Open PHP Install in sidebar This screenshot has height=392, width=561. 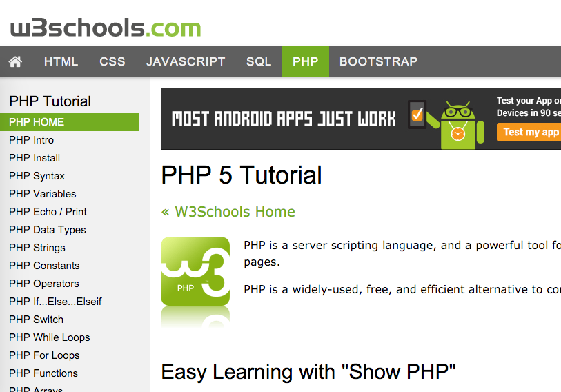(35, 158)
